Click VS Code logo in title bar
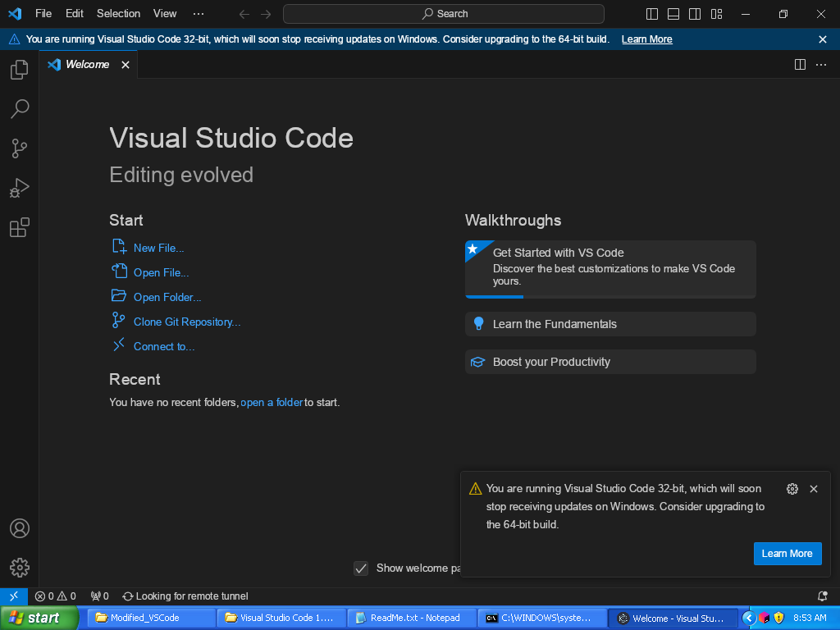Image resolution: width=840 pixels, height=630 pixels. pyautogui.click(x=15, y=14)
